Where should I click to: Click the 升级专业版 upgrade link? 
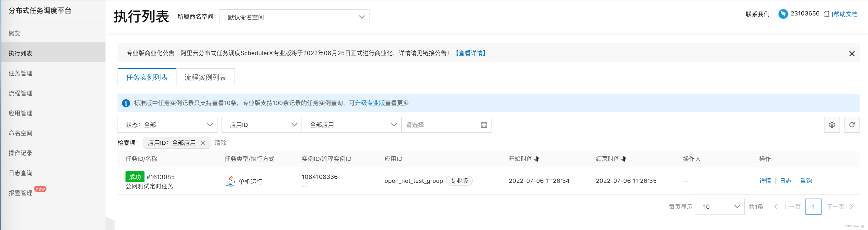pos(370,103)
